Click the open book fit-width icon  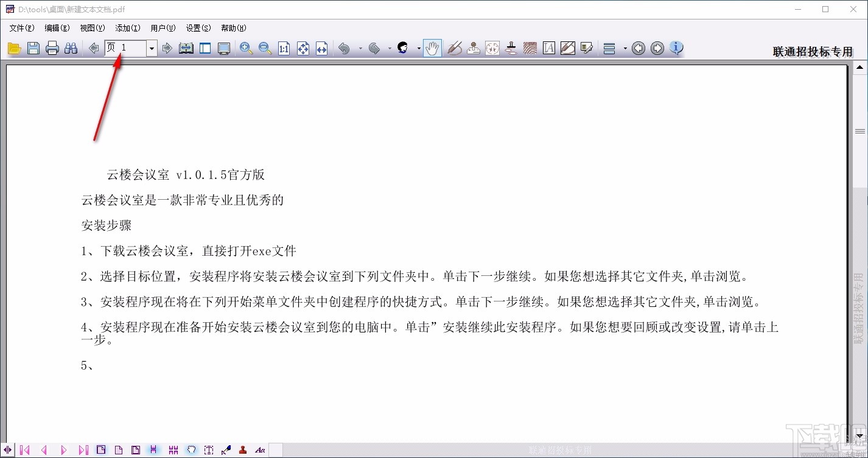(186, 49)
